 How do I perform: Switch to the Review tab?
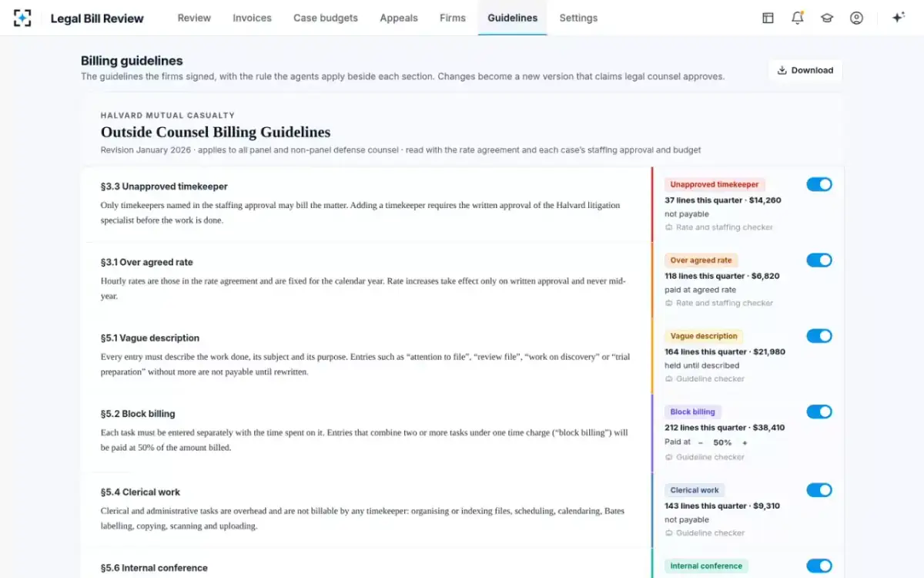[x=194, y=18]
